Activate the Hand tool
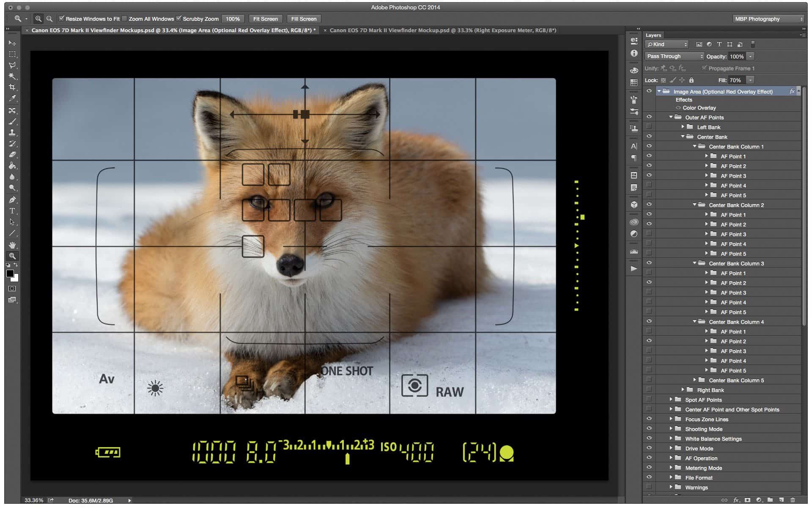 (12, 245)
